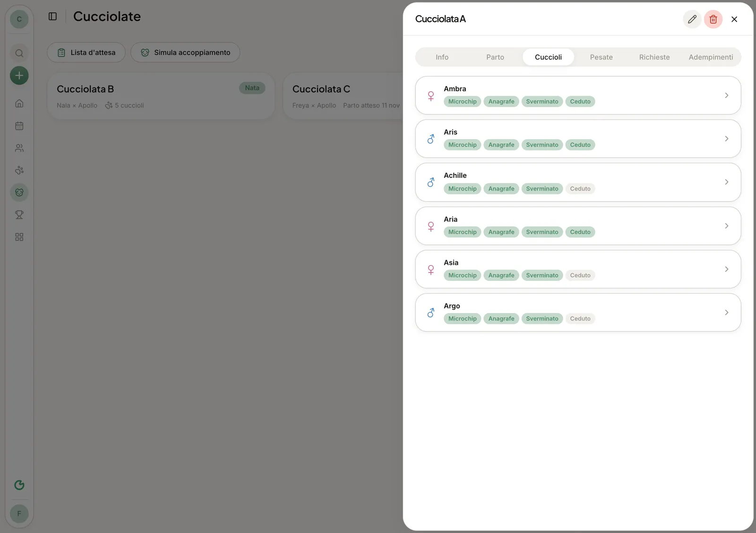Click the red trash delete icon
Viewport: 756px width, 533px height.
click(x=713, y=19)
